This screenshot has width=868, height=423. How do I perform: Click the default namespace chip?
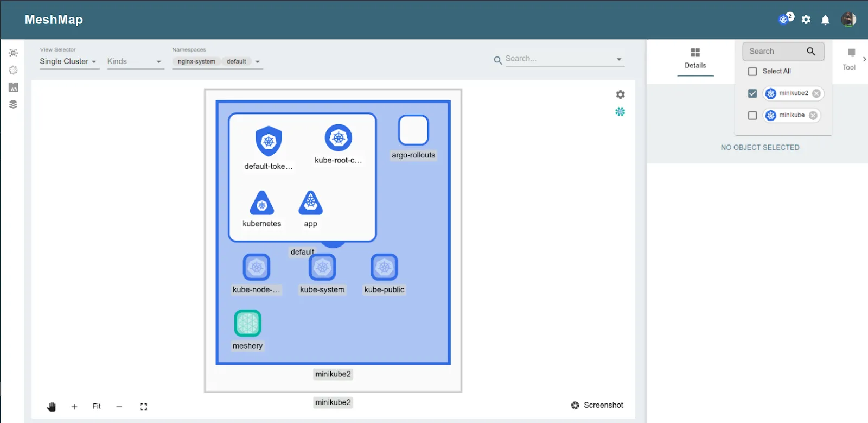(237, 61)
